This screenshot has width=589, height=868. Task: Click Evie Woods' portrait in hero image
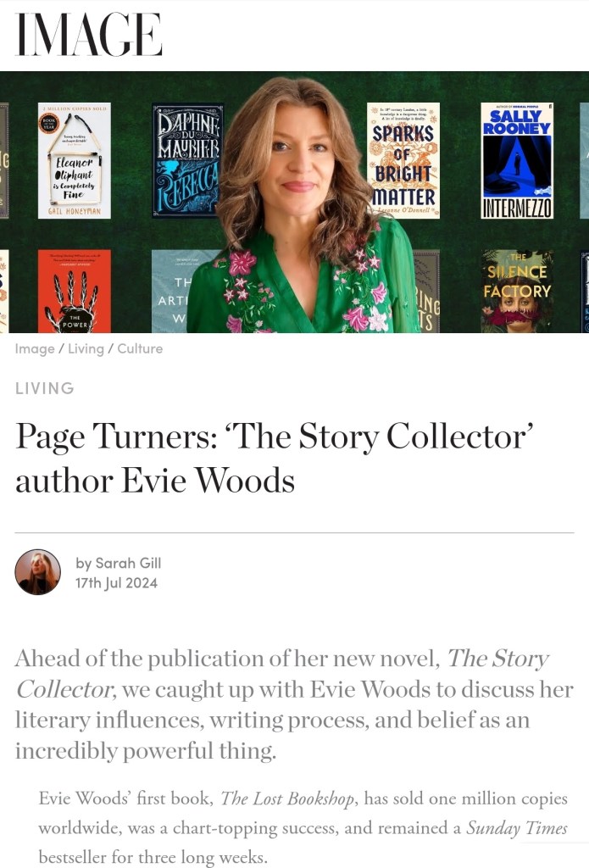302,205
